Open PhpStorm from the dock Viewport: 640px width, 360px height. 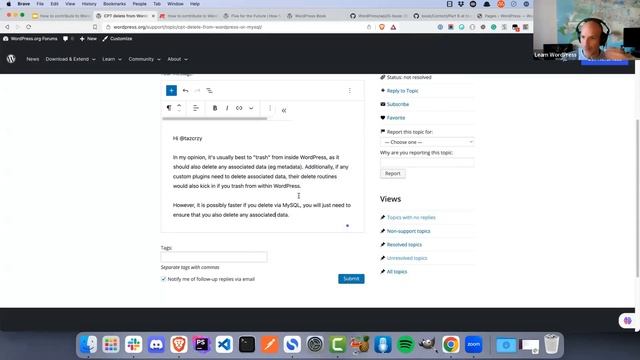[x=202, y=344]
